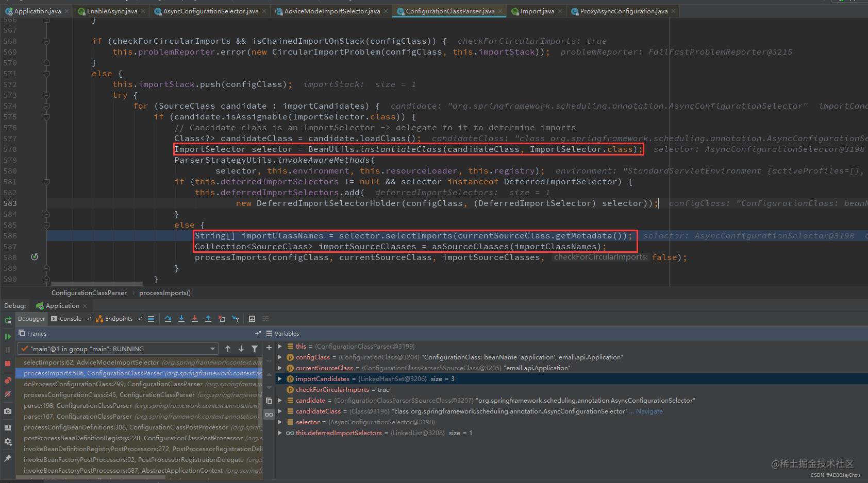Click the Frames panel restore-layout pin icon
This screenshot has width=868, height=483.
(x=258, y=333)
